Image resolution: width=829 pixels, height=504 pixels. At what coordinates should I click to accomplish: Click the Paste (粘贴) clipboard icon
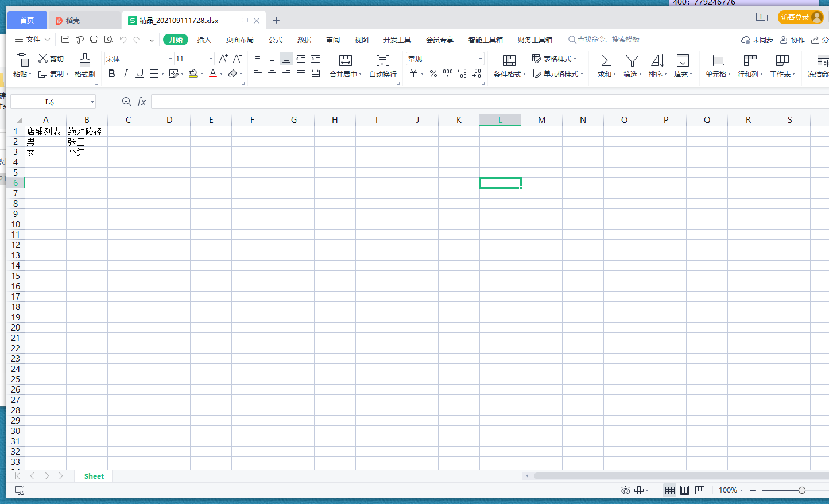[22, 60]
